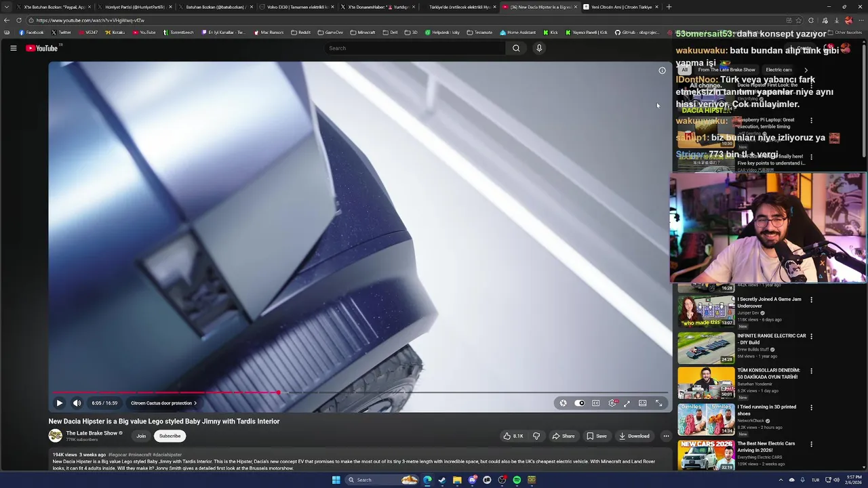Mute the video with the speaker icon

click(77, 403)
